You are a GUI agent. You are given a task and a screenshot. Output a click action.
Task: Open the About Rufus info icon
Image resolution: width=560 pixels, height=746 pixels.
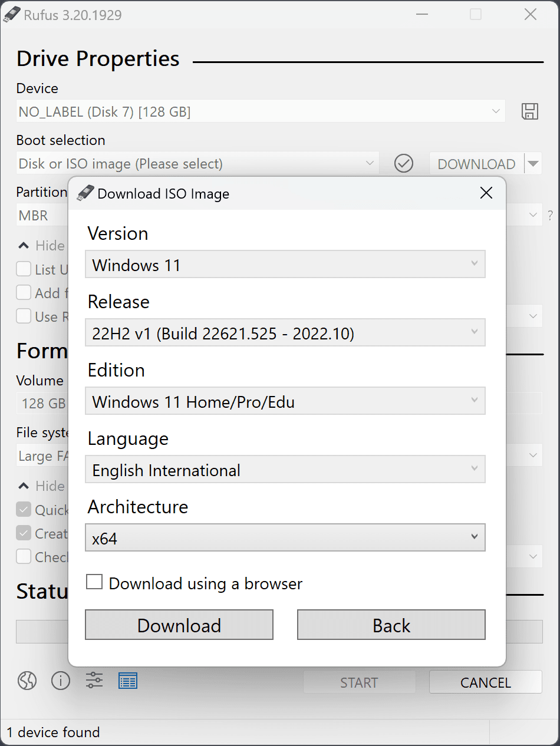[61, 681]
